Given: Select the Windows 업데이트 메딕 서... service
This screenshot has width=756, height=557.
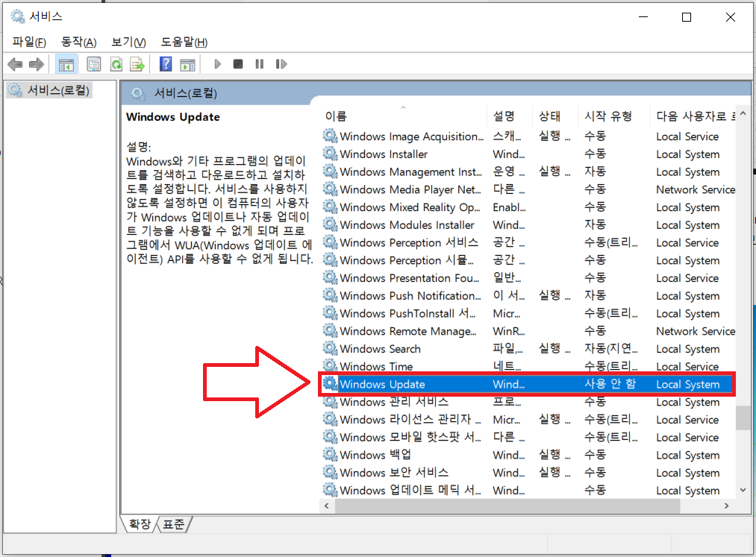Looking at the screenshot, I should pos(528,490).
